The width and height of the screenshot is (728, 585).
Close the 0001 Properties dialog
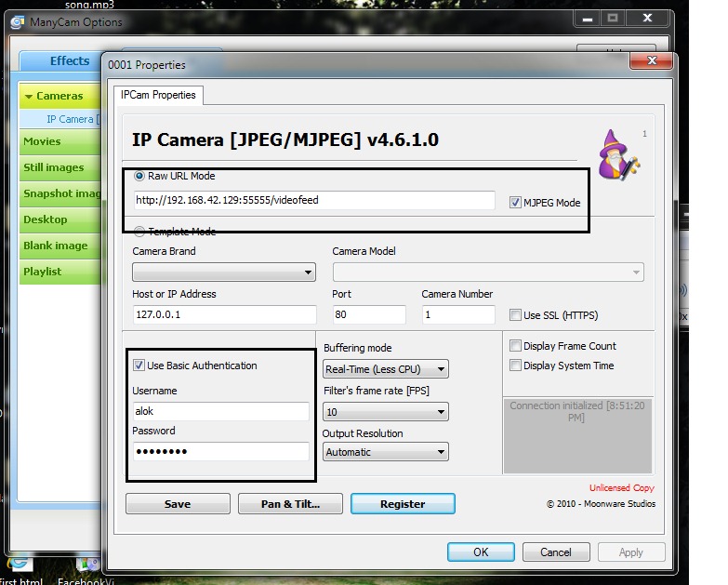(652, 60)
